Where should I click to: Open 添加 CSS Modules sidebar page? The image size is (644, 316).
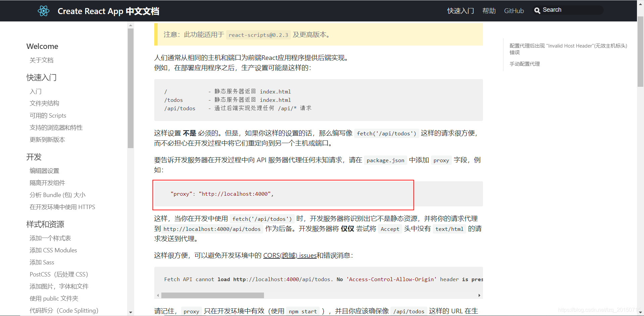(x=53, y=250)
